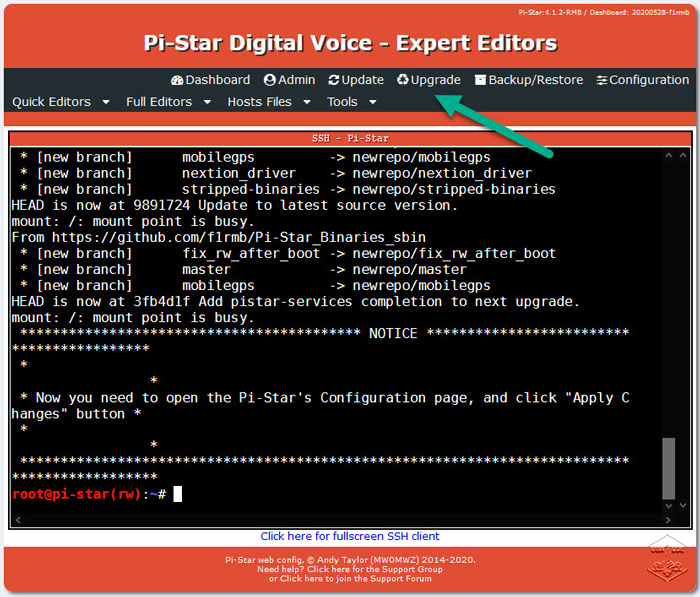Viewport: 700px width, 597px height.
Task: Click the horizontal scroll right arrow
Action: (x=668, y=520)
